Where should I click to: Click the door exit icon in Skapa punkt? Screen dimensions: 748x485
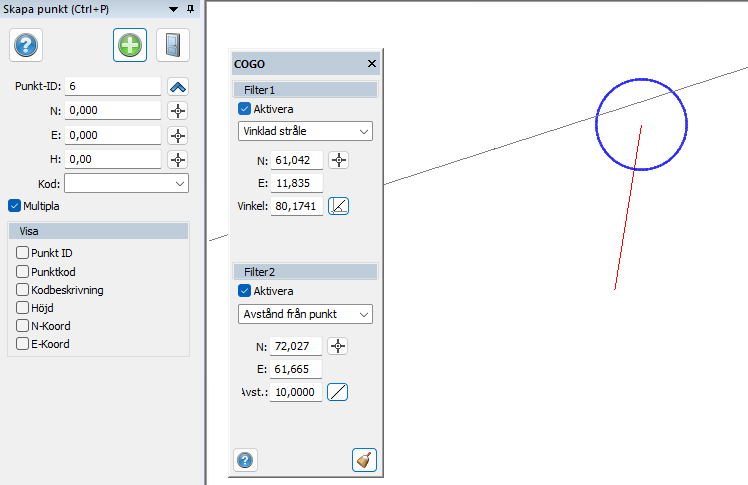tap(172, 45)
